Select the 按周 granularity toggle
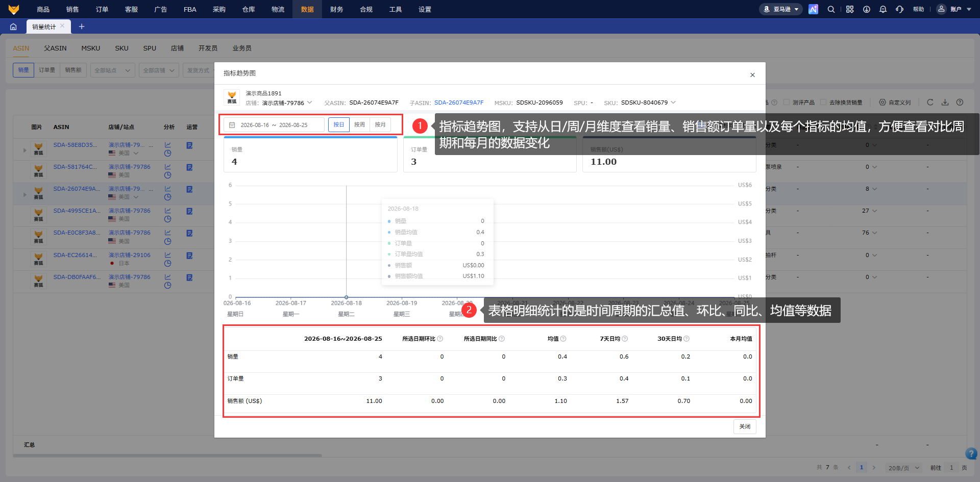Viewport: 980px width, 482px height. point(360,124)
